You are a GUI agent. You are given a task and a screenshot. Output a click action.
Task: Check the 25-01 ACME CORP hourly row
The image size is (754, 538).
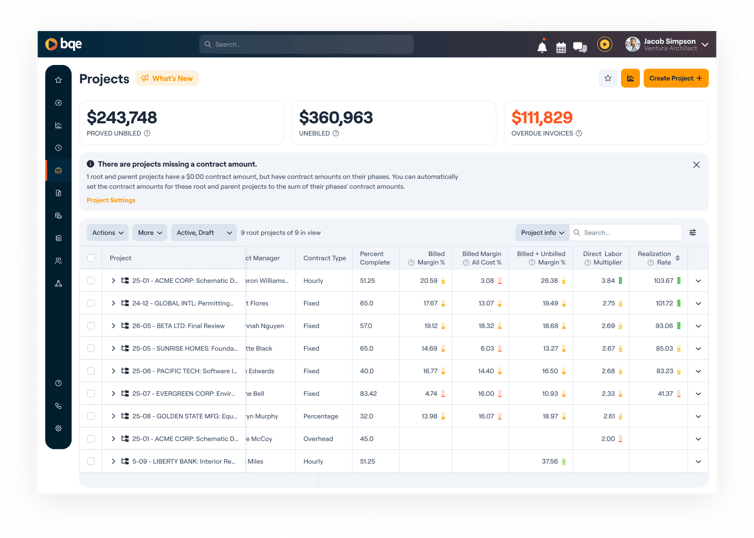pos(91,281)
